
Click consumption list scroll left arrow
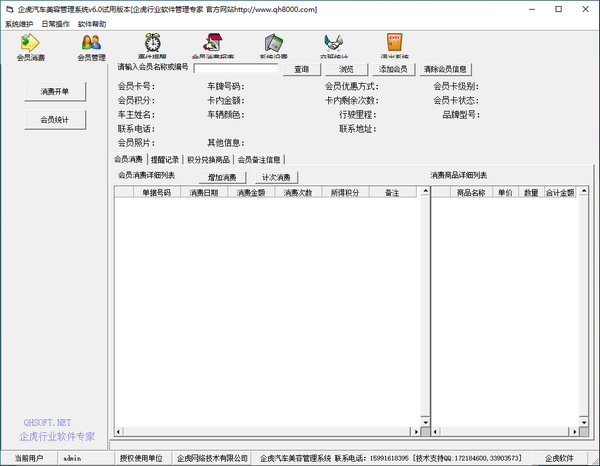click(118, 432)
